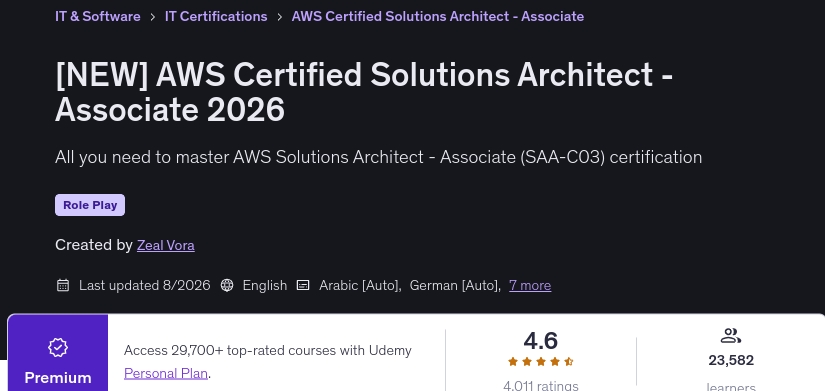Image resolution: width=825 pixels, height=391 pixels.
Task: Click the chevron after IT & Software
Action: click(x=153, y=17)
